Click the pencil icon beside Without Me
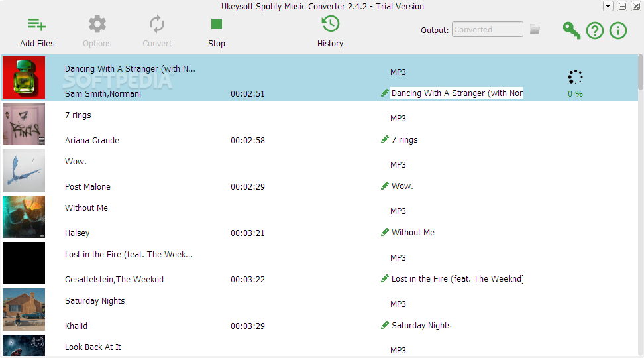Image resolution: width=644 pixels, height=358 pixels. [x=385, y=233]
